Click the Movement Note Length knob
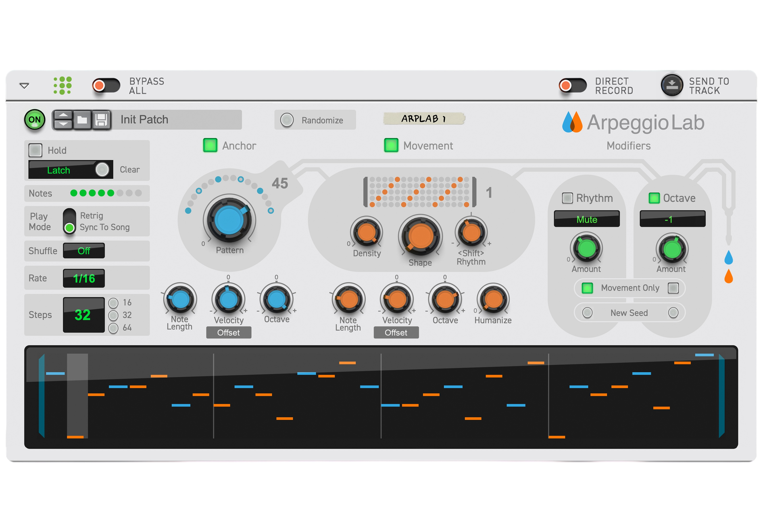 pyautogui.click(x=349, y=300)
